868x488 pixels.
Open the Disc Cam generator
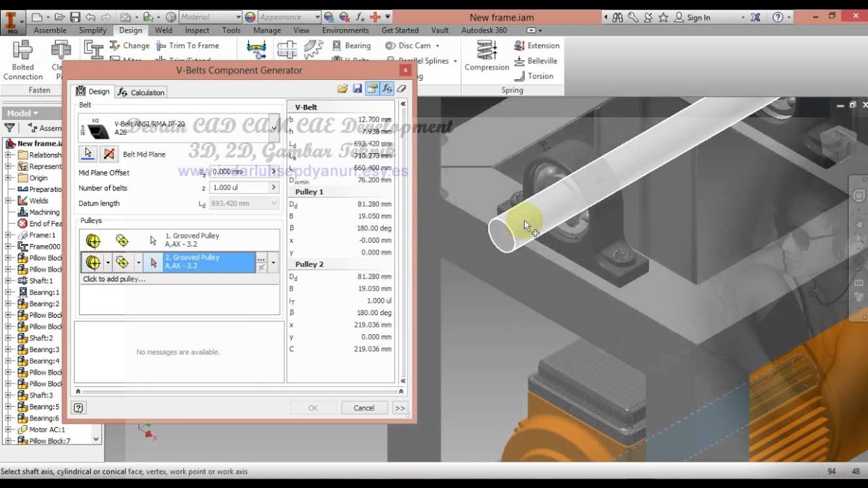coord(412,45)
